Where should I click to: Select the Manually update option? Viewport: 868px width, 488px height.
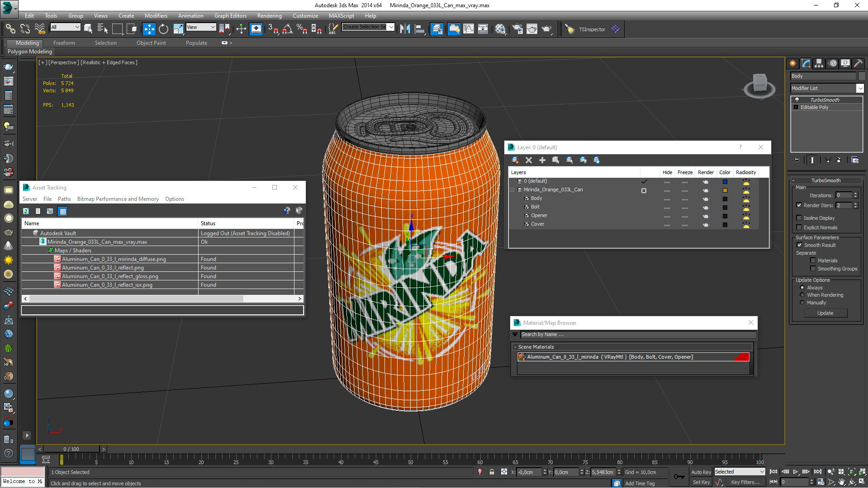[x=802, y=303]
